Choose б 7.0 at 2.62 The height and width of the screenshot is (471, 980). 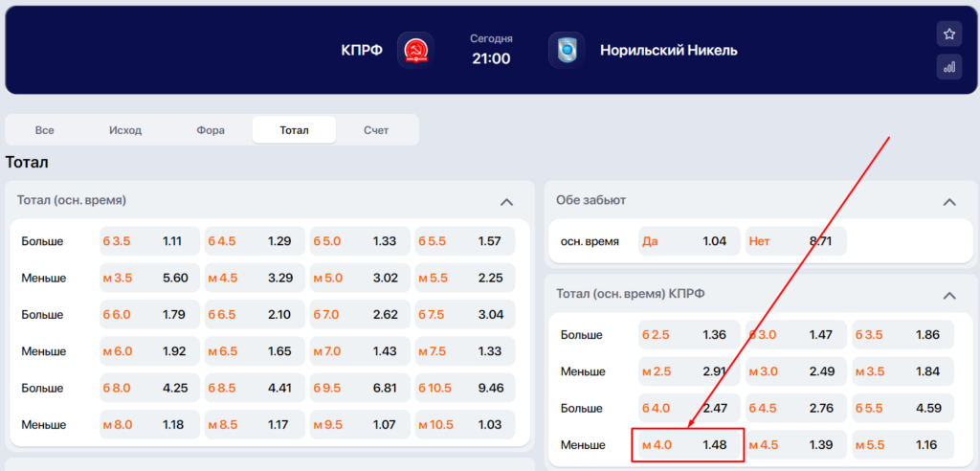coord(360,315)
